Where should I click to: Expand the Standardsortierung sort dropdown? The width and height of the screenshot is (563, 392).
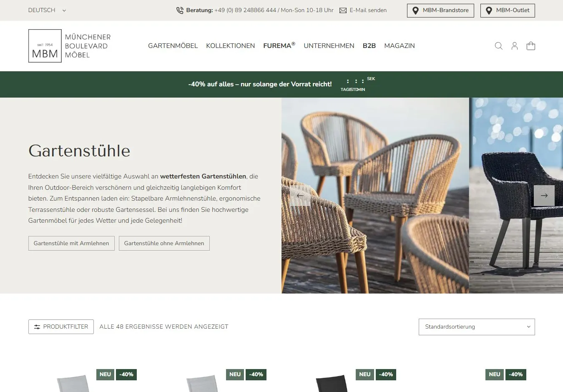tap(477, 327)
